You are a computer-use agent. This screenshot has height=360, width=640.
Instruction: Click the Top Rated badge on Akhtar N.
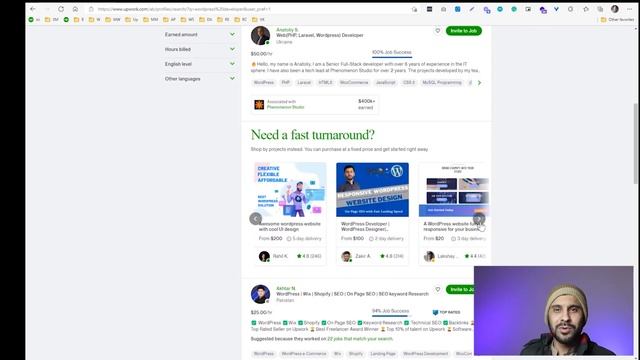(446, 312)
